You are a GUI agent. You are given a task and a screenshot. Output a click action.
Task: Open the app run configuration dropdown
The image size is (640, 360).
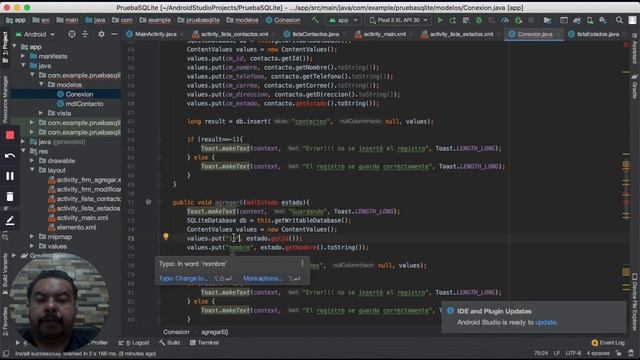pyautogui.click(x=343, y=20)
